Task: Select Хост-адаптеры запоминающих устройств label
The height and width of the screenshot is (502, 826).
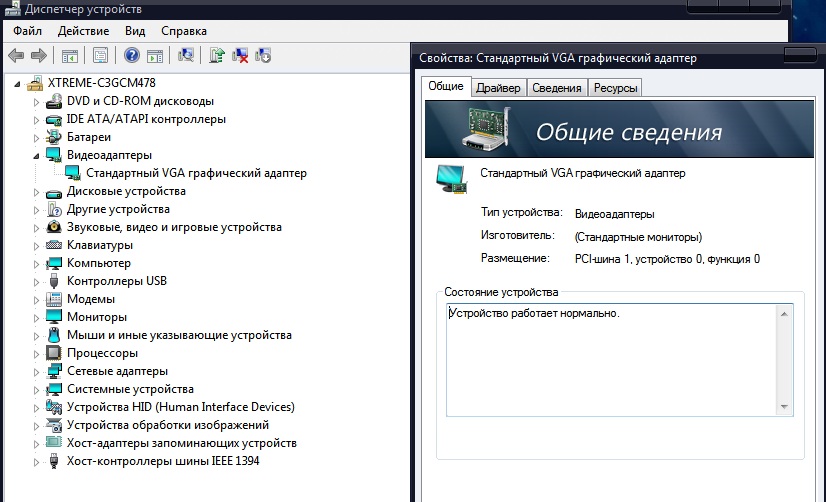Action: point(182,443)
